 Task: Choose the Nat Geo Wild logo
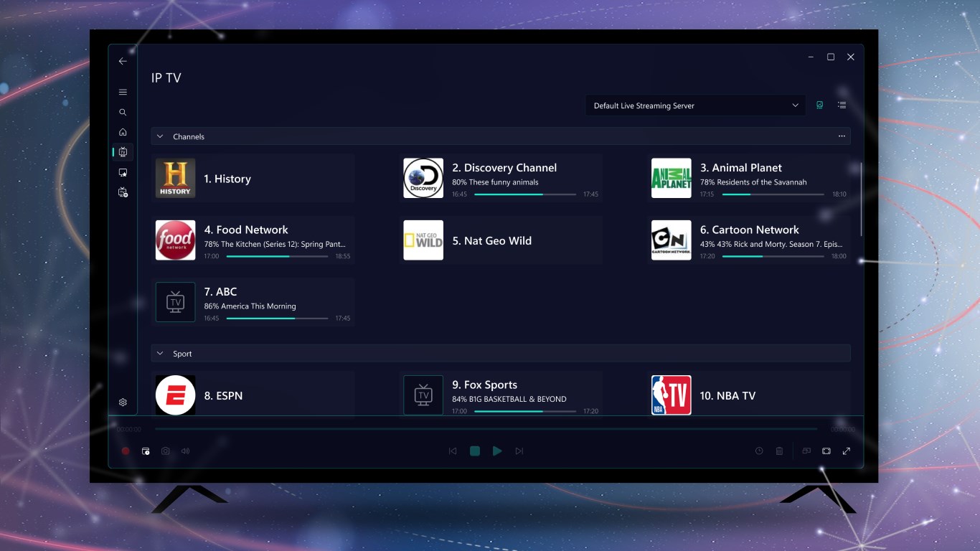coord(423,240)
